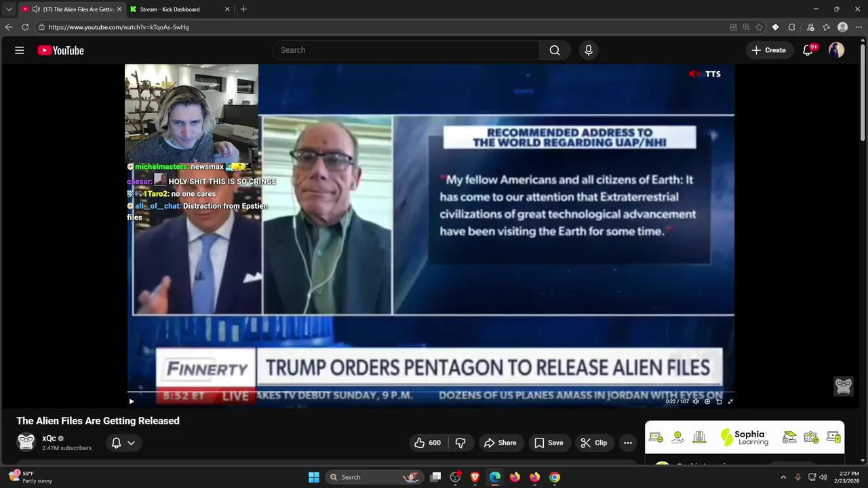Share the video

pyautogui.click(x=500, y=443)
